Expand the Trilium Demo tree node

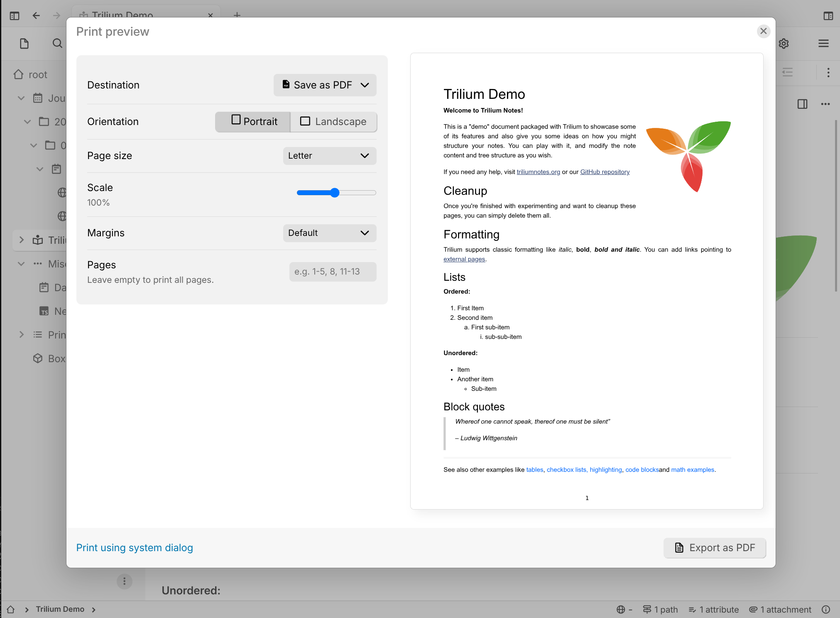[x=21, y=240]
